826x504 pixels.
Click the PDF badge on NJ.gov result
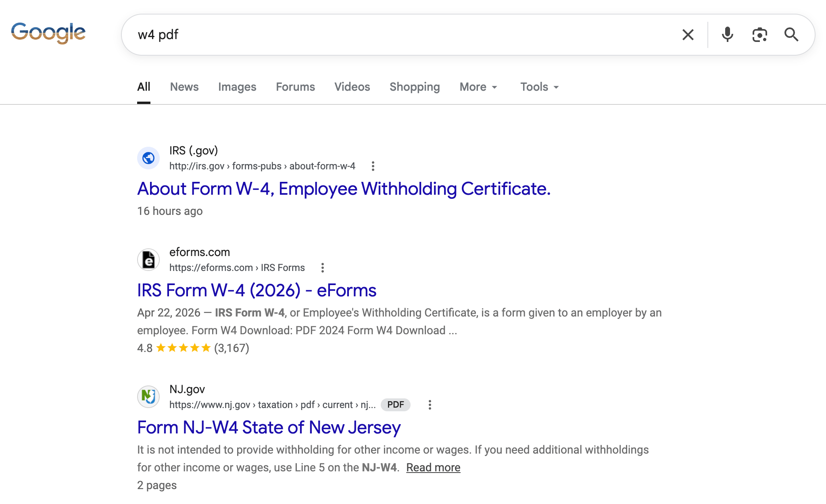396,405
